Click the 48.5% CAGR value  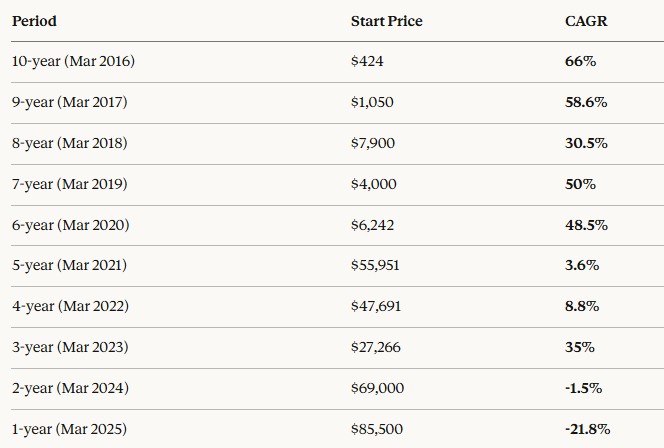587,225
